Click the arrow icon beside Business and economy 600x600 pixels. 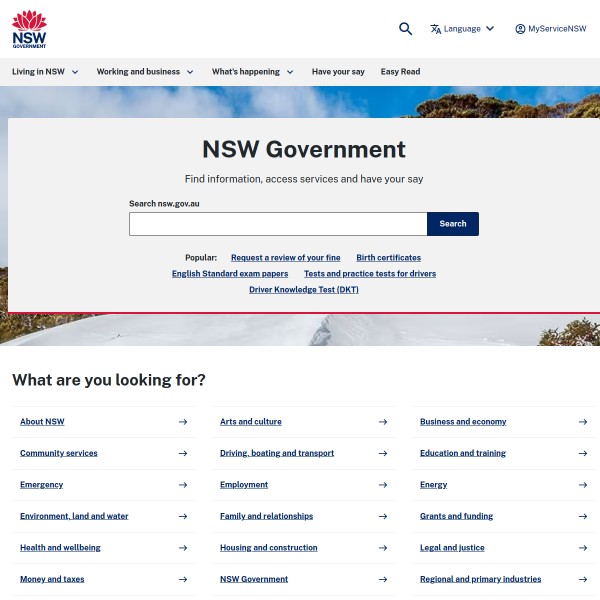coord(582,422)
